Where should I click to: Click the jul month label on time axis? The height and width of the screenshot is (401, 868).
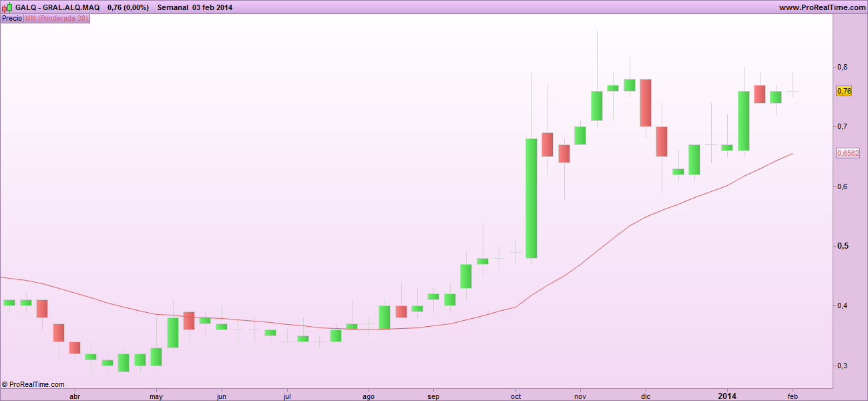tap(287, 396)
